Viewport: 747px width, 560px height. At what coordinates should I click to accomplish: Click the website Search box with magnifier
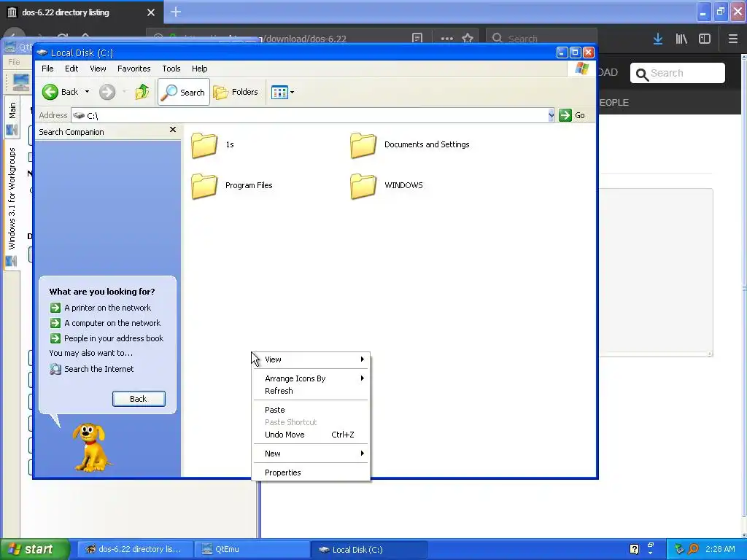click(x=678, y=74)
